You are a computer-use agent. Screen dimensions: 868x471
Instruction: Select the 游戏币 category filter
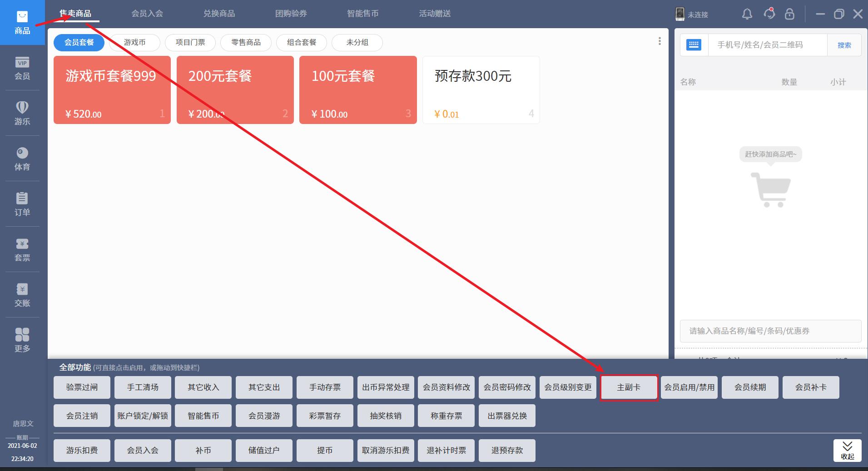135,43
